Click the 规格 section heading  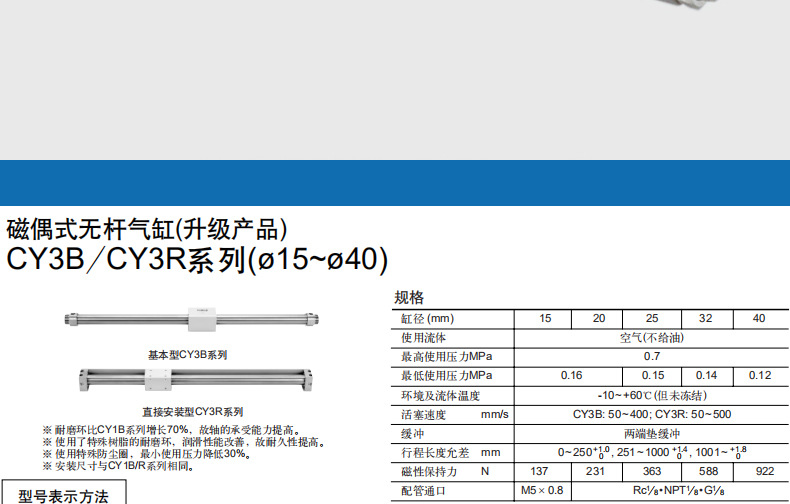409,297
